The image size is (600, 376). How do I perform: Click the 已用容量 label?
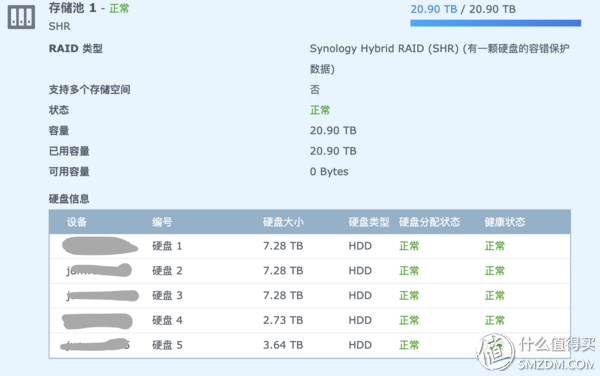69,151
